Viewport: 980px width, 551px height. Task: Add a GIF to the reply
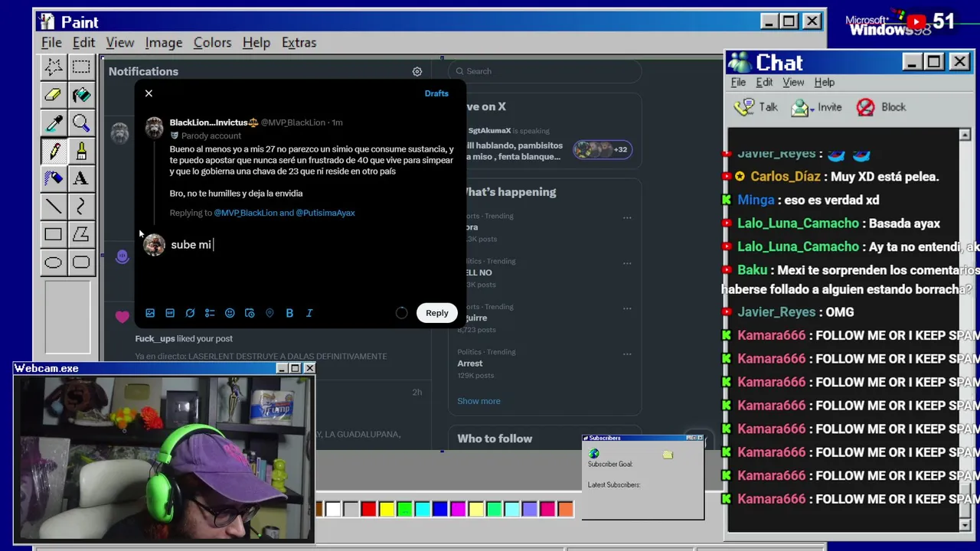coord(170,313)
